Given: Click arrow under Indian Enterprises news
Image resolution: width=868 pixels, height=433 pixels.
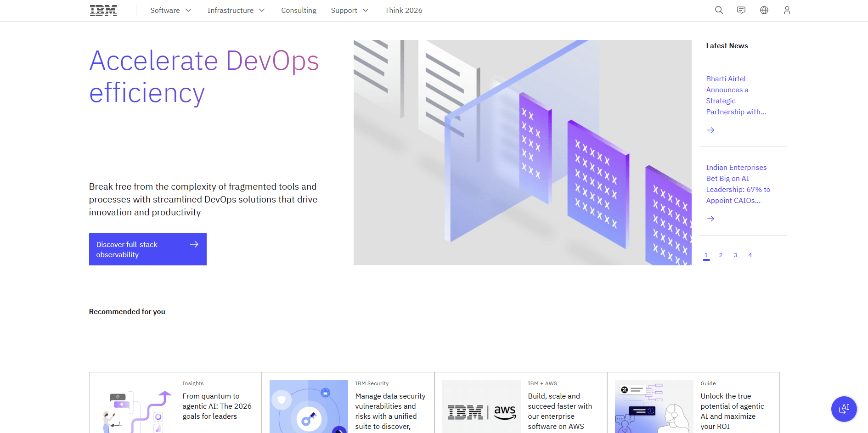Looking at the screenshot, I should tap(710, 219).
